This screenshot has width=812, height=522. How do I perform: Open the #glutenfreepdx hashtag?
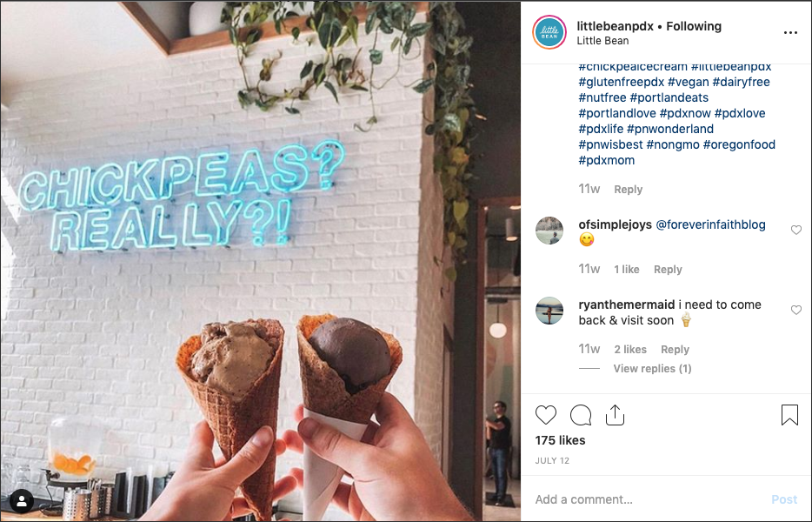coord(621,82)
